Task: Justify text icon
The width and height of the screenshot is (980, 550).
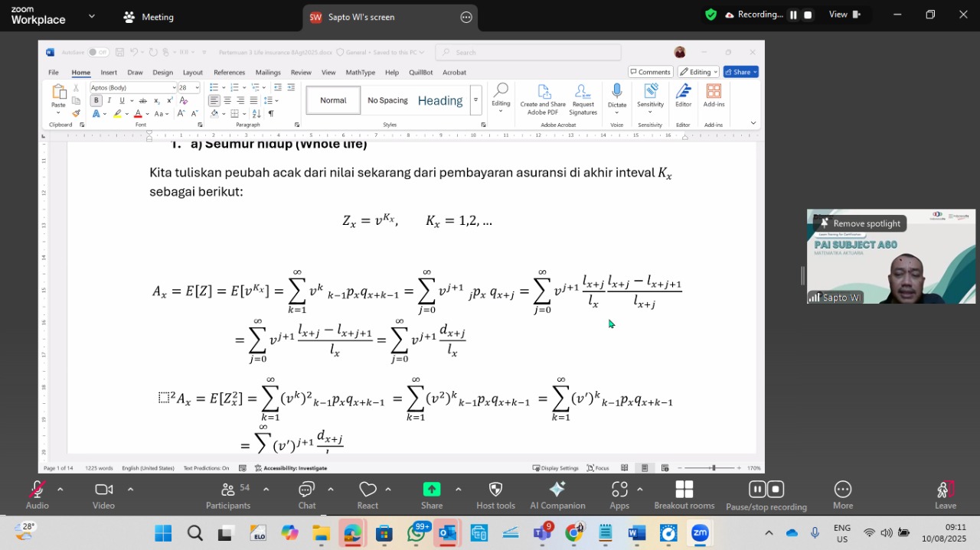Action: pos(253,101)
